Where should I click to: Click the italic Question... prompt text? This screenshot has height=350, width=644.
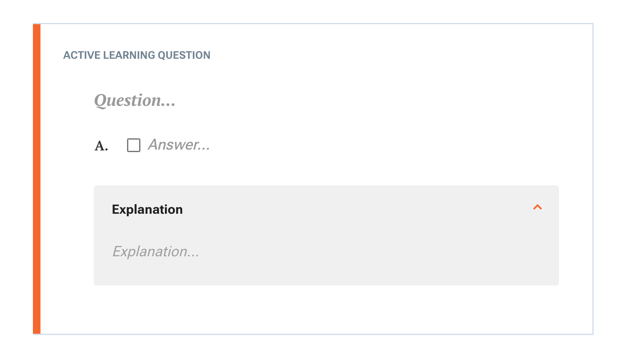[x=135, y=100]
